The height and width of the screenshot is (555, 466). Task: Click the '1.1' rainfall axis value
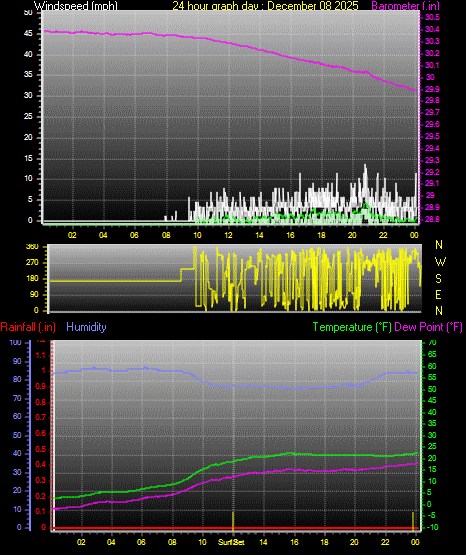[41, 355]
